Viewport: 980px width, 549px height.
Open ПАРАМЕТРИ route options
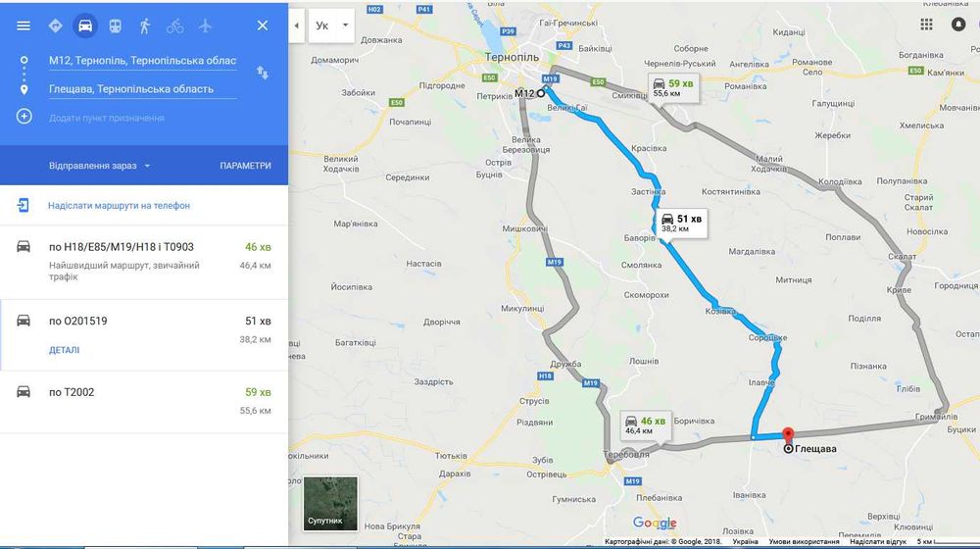(245, 166)
